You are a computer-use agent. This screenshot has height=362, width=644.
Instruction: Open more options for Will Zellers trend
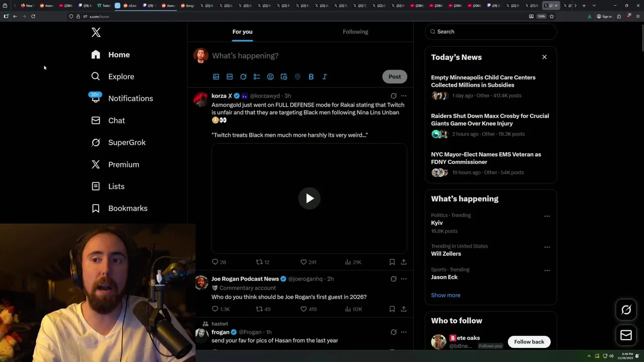tap(547, 247)
